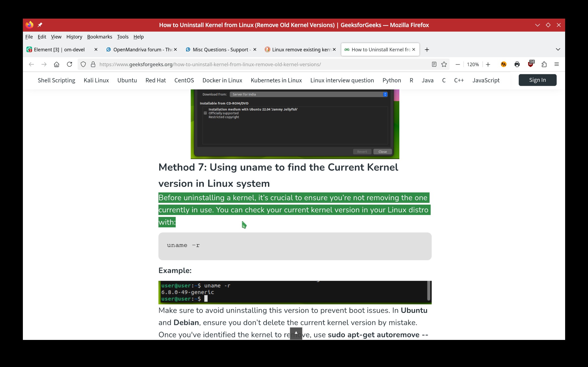Open the Java category link
Screen dimensions: 588x367
(428, 80)
